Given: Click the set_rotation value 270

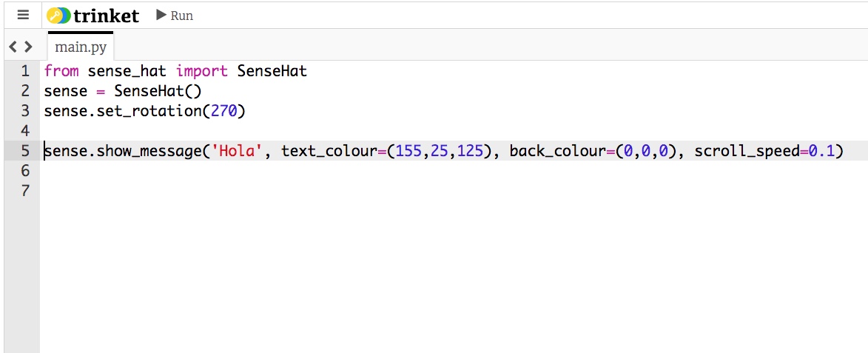Looking at the screenshot, I should coord(223,111).
